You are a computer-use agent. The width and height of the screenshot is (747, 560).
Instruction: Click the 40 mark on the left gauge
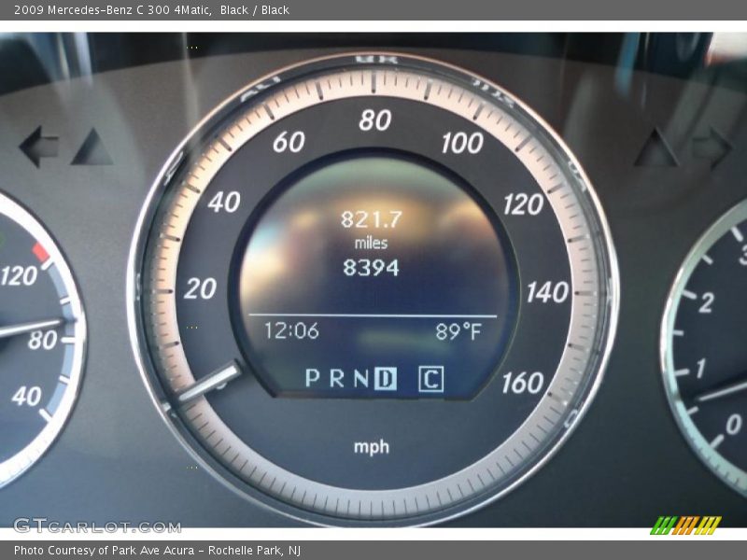point(27,396)
